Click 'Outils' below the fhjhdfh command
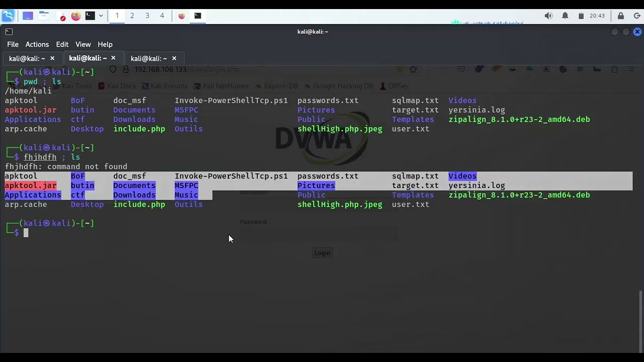 (x=189, y=205)
